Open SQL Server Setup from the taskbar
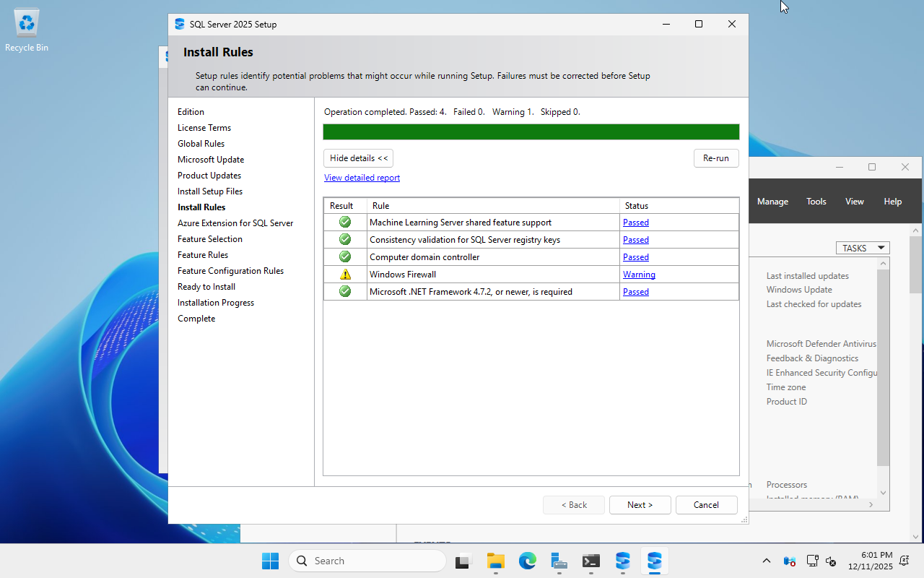 [x=654, y=561]
